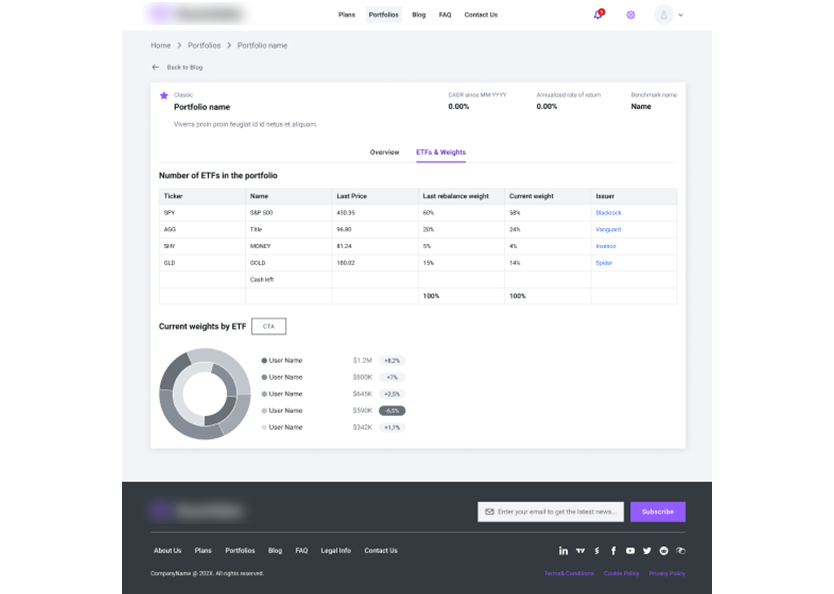Click the CTA button beside Current weights
The height and width of the screenshot is (594, 834).
coord(268,326)
